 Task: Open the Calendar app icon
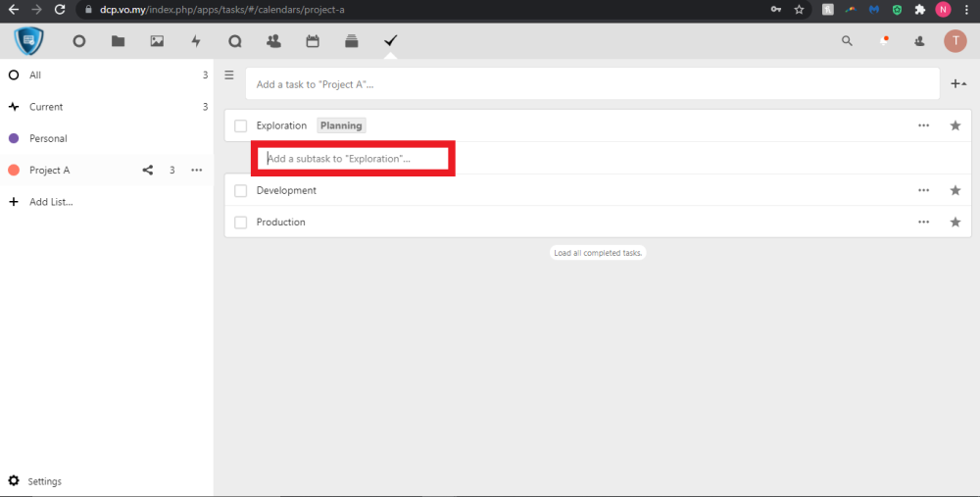pos(313,41)
